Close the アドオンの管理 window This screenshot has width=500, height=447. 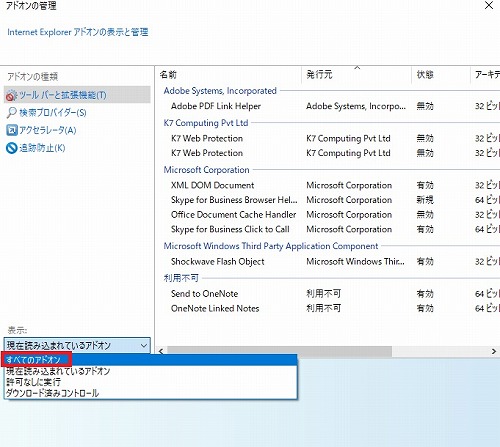(x=489, y=5)
